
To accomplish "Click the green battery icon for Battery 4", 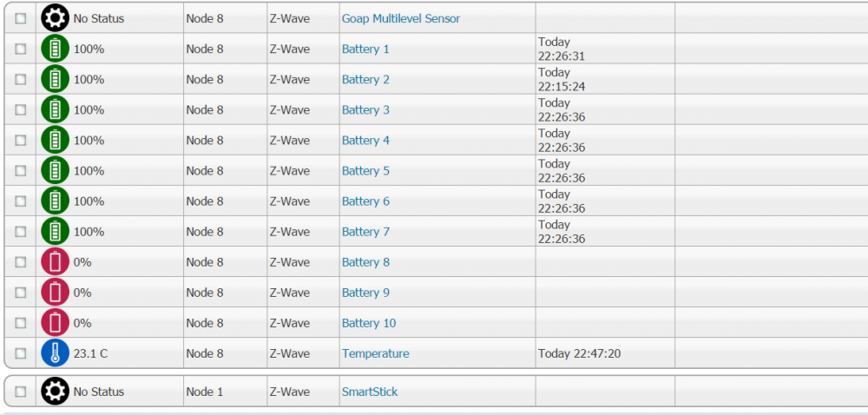I will [x=55, y=141].
